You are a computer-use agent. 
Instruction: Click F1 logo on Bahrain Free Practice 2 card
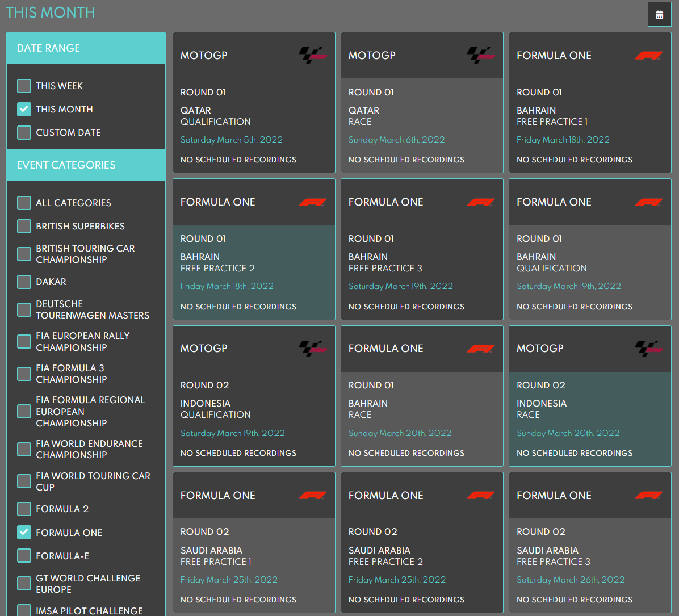pos(313,202)
